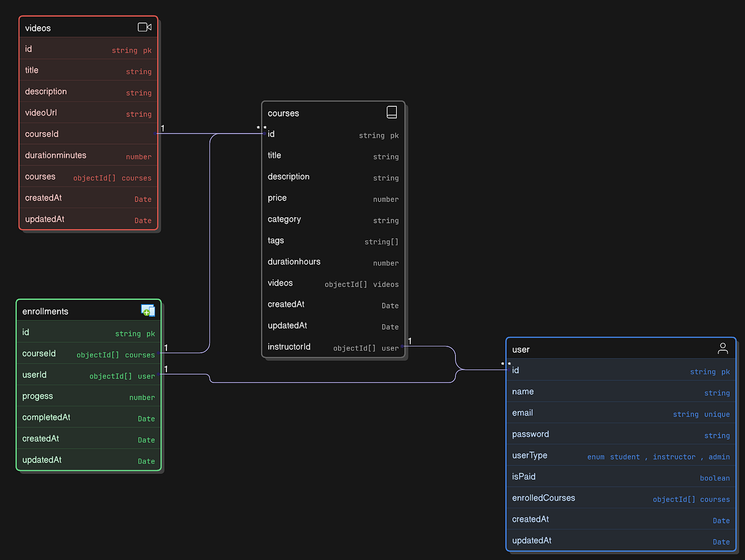Click the pk badge on enrollments id field
Screen dimensions: 745x560
pyautogui.click(x=151, y=333)
